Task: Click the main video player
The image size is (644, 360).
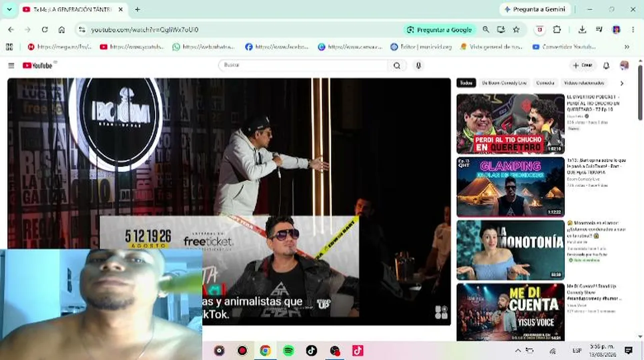Action: pyautogui.click(x=229, y=201)
